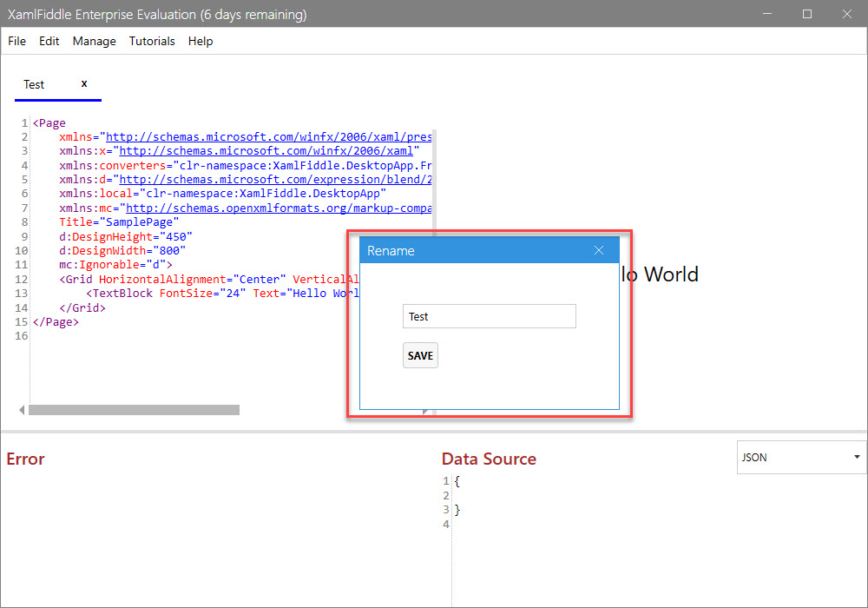Open the winfx/2006/xaml link on line 3
The width and height of the screenshot is (868, 608).
pos(266,150)
